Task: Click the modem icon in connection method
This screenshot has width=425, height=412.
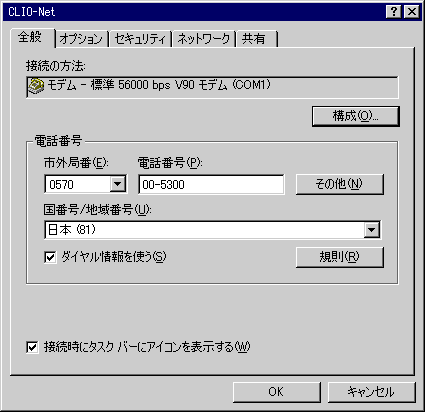Action: [36, 86]
